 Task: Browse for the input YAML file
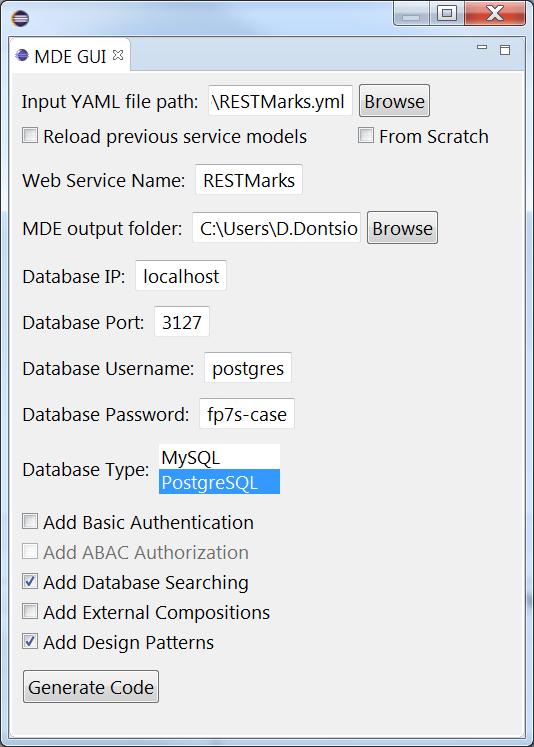tap(394, 101)
